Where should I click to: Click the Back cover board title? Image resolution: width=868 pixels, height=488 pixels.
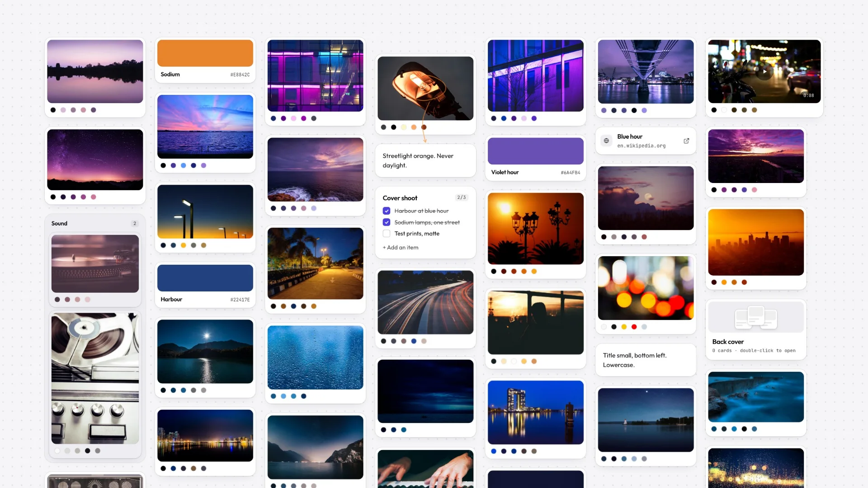coord(728,342)
